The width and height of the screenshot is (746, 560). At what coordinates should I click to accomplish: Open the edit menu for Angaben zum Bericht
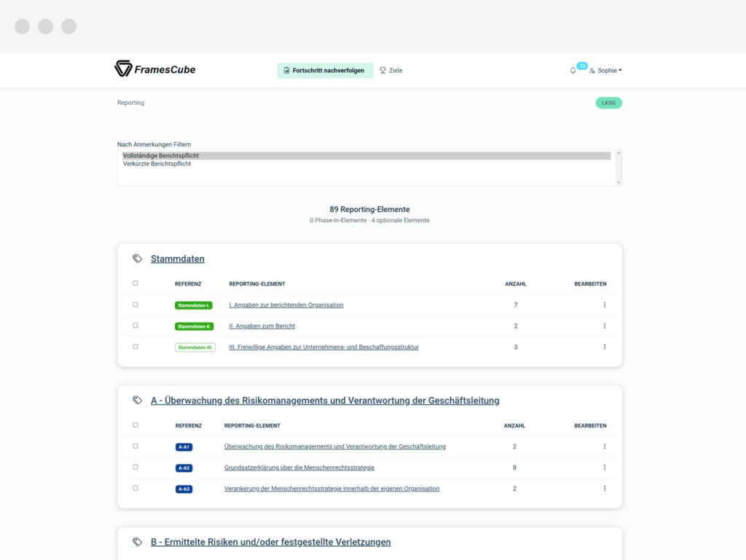[x=605, y=326]
